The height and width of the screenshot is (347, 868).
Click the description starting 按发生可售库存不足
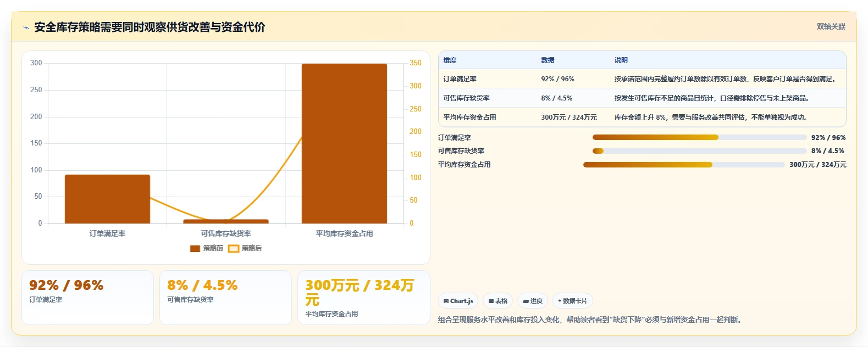[712, 98]
